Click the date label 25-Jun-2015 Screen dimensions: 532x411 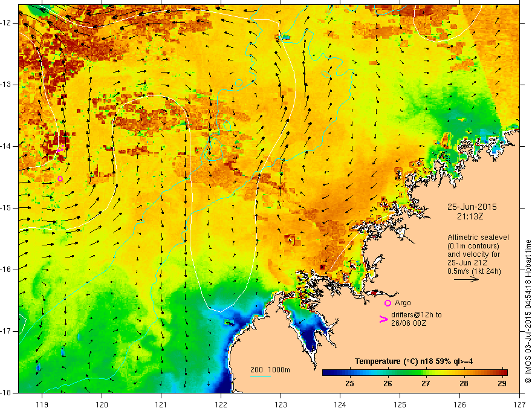[x=472, y=207]
